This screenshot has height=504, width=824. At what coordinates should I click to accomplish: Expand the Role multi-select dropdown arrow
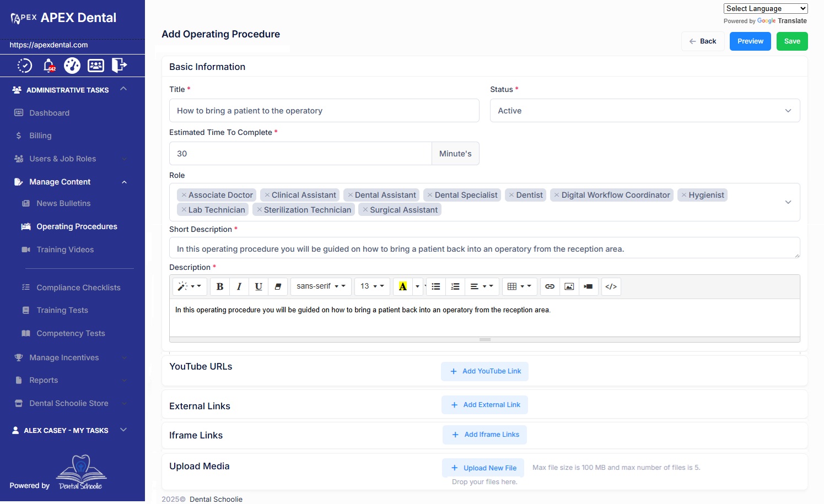788,202
